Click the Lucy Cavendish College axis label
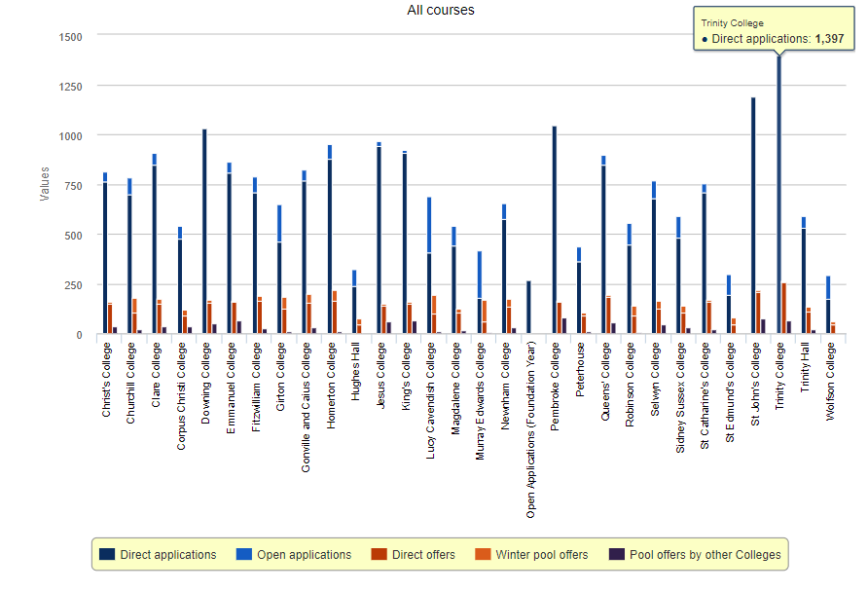Image resolution: width=868 pixels, height=591 pixels. (431, 400)
